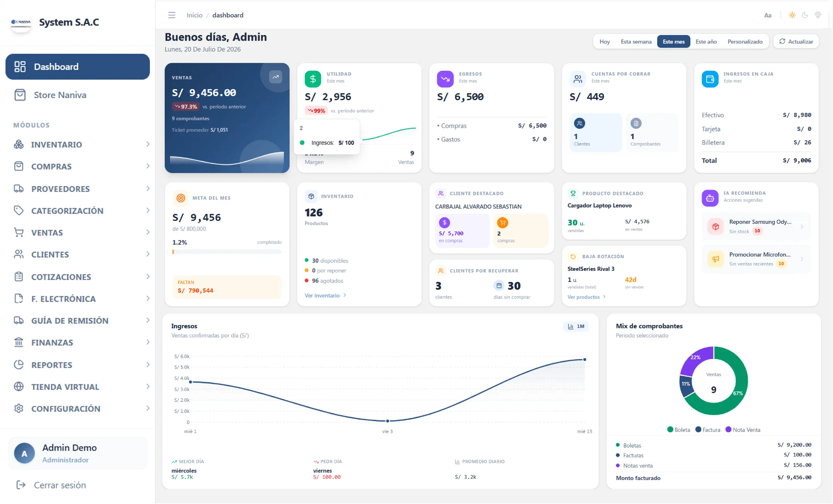The height and width of the screenshot is (504, 833).
Task: Select the Este mes period tab
Action: point(674,41)
